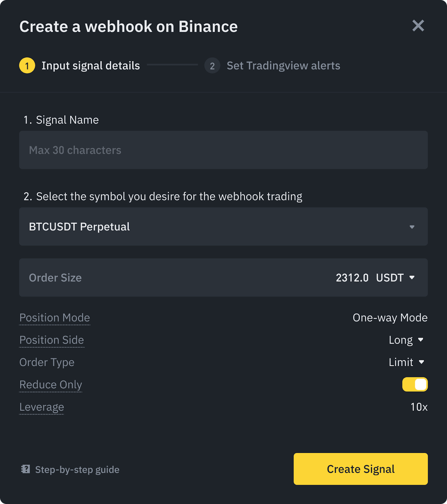Open the Step-by-step guide link
Image resolution: width=447 pixels, height=504 pixels.
77,470
